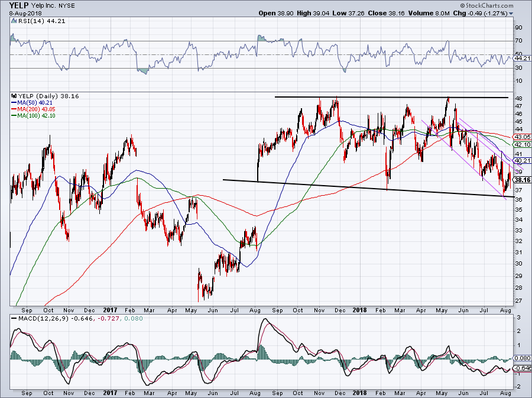Click the -2 level on MACD axis
Screen dimensions: 532x398
coord(518,387)
